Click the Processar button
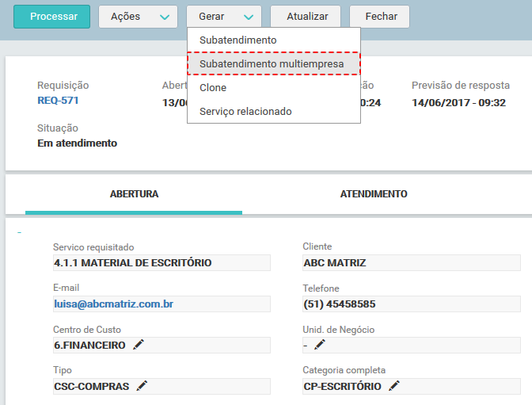 (x=52, y=17)
